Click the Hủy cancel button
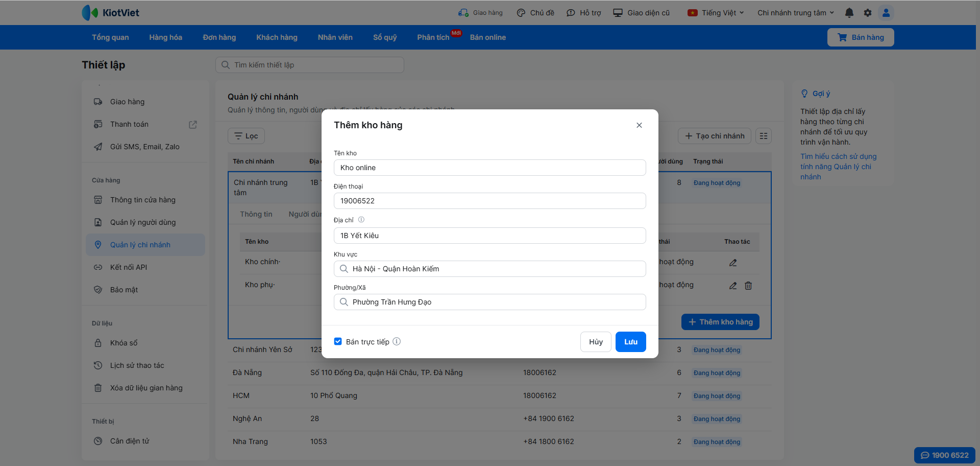This screenshot has width=980, height=466. click(x=596, y=342)
